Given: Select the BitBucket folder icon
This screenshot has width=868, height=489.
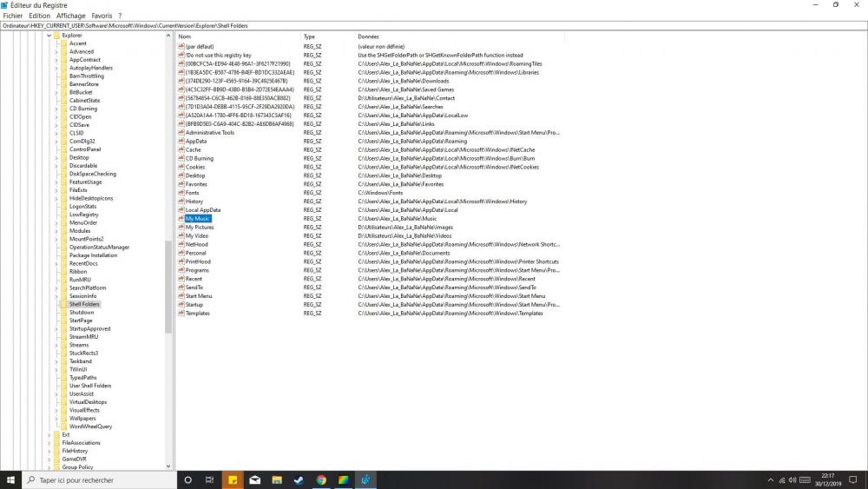Looking at the screenshot, I should click(63, 92).
